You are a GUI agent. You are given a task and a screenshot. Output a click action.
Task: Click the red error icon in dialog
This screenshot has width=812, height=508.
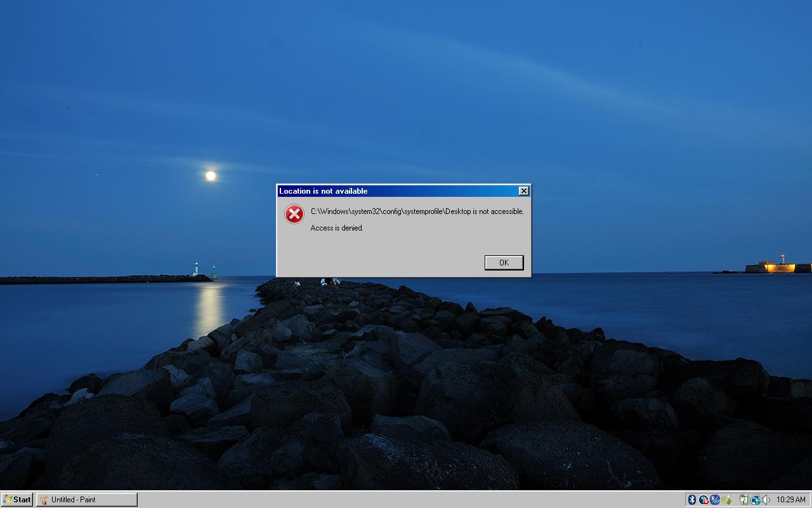coord(294,215)
